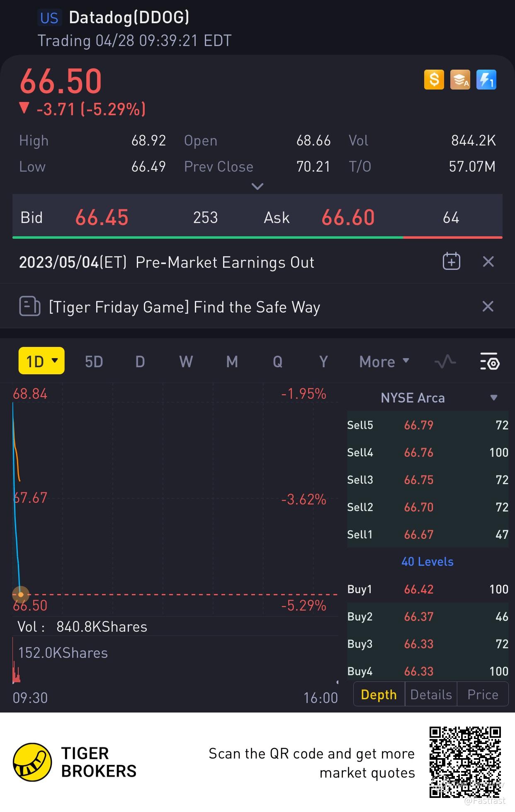Image resolution: width=515 pixels, height=812 pixels.
Task: Dismiss the Pre-Market Earnings Out notice
Action: (x=488, y=262)
